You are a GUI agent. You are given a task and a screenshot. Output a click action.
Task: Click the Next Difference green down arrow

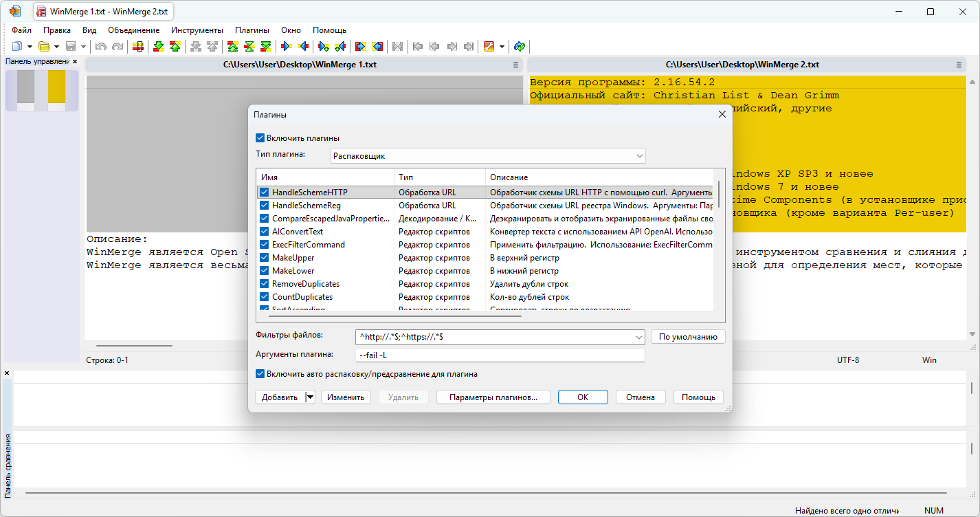click(x=159, y=47)
